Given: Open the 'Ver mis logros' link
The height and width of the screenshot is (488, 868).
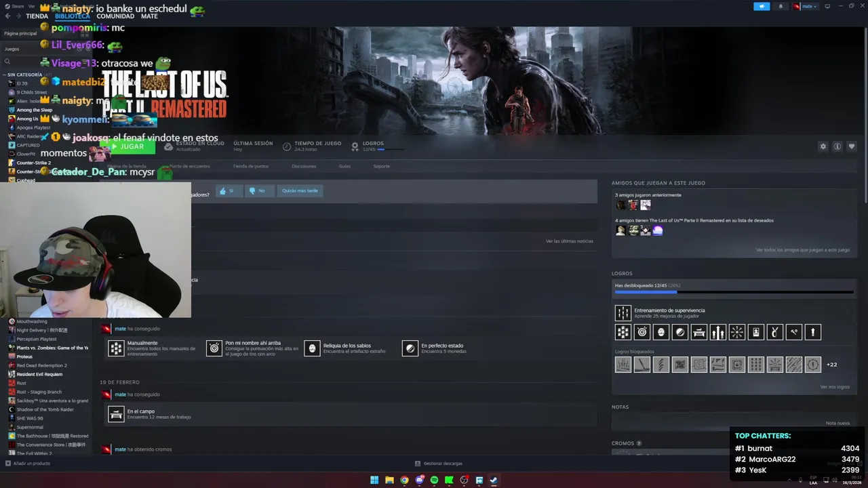Looking at the screenshot, I should 835,387.
